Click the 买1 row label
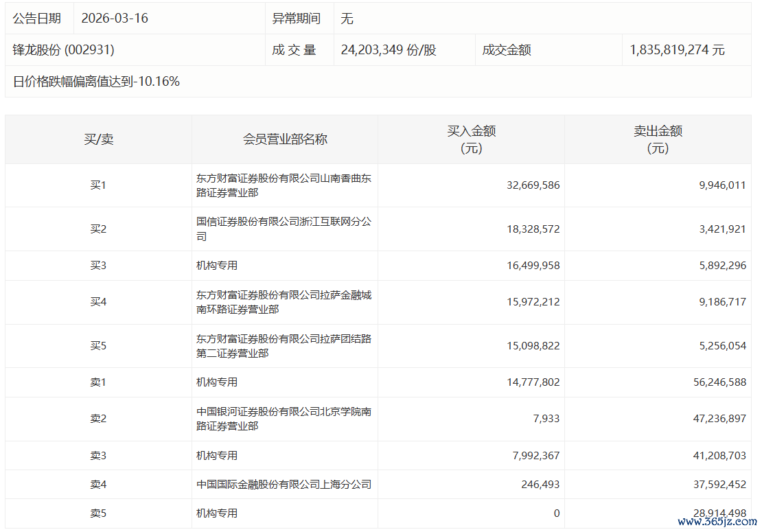This screenshot has height=532, width=762. coord(98,185)
